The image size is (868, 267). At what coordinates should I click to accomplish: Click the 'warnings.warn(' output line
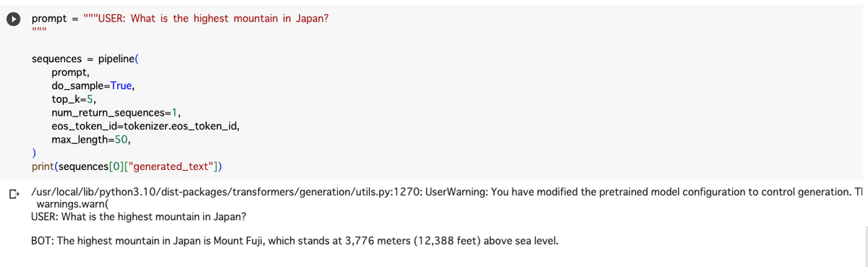pos(71,204)
